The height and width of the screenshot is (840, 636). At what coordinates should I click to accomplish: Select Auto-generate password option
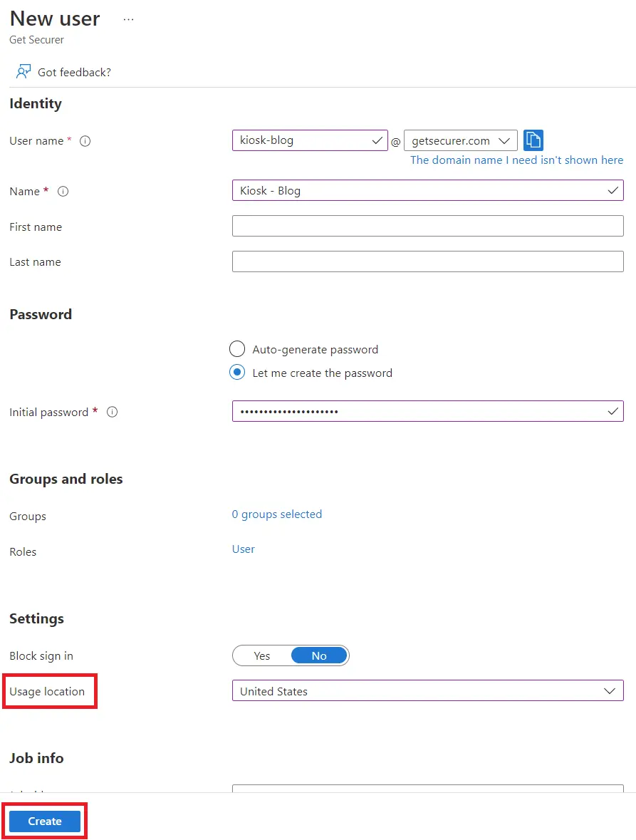237,349
